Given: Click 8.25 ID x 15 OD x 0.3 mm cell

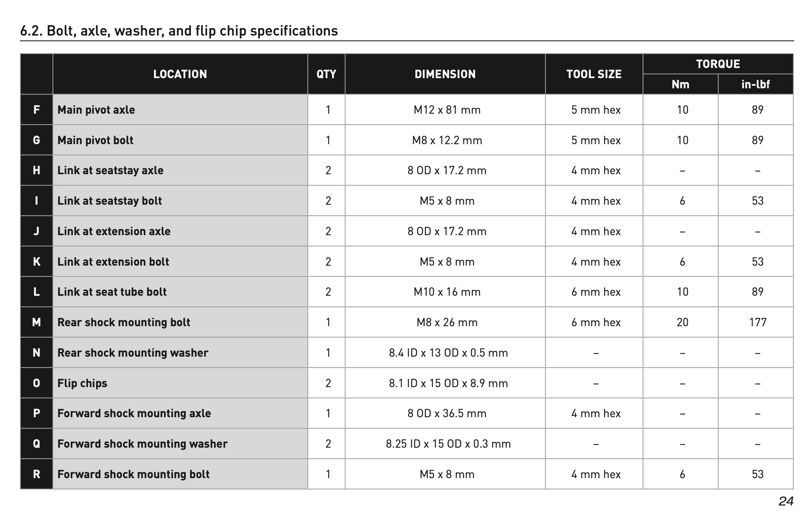Looking at the screenshot, I should pyautogui.click(x=448, y=444).
